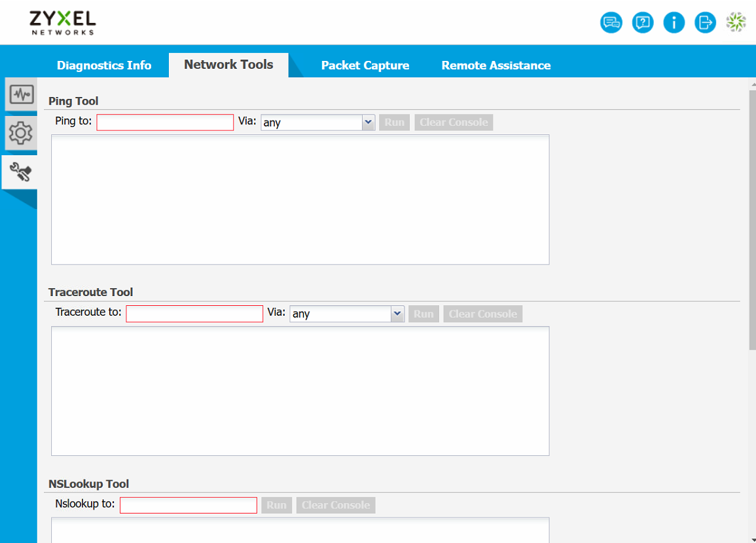Click the green Nebula star icon
The width and height of the screenshot is (756, 543).
pyautogui.click(x=736, y=23)
